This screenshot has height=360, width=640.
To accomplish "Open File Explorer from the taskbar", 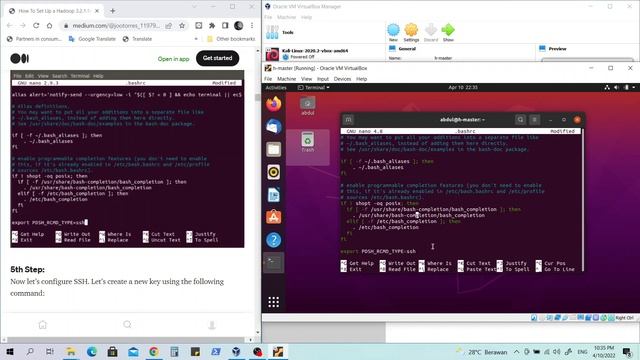I will 71,351.
